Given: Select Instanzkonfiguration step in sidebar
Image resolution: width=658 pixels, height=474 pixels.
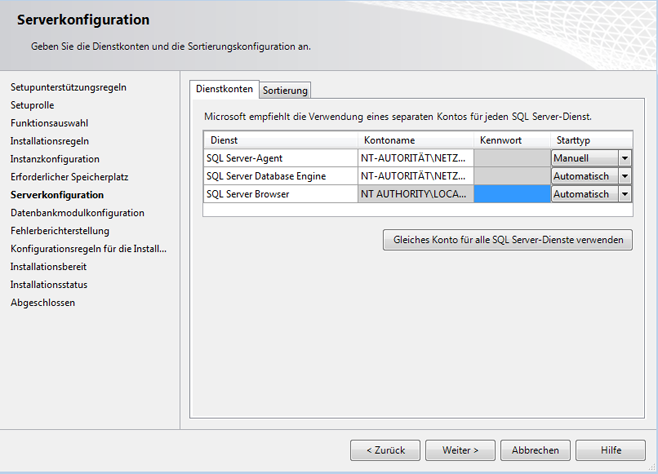Looking at the screenshot, I should pos(55,159).
